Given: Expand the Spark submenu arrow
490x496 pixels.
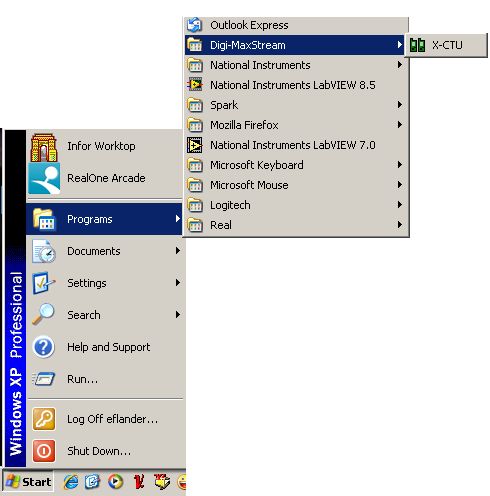Looking at the screenshot, I should (399, 105).
